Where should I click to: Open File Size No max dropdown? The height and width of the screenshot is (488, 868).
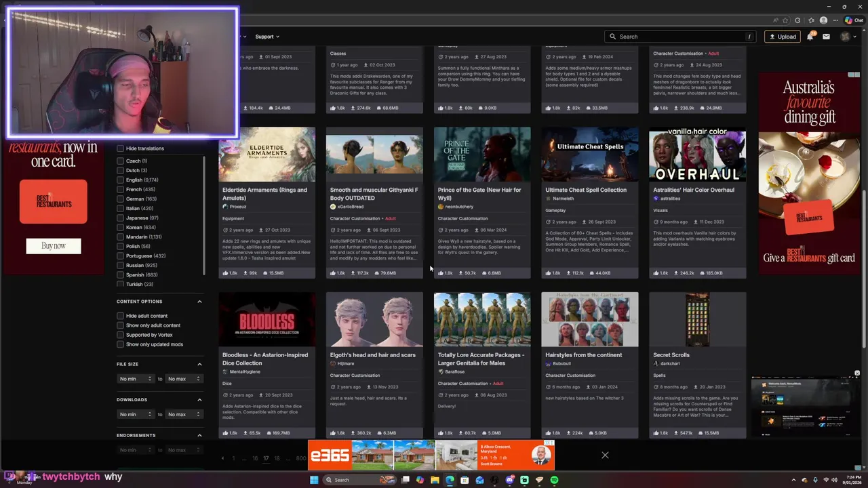[184, 379]
